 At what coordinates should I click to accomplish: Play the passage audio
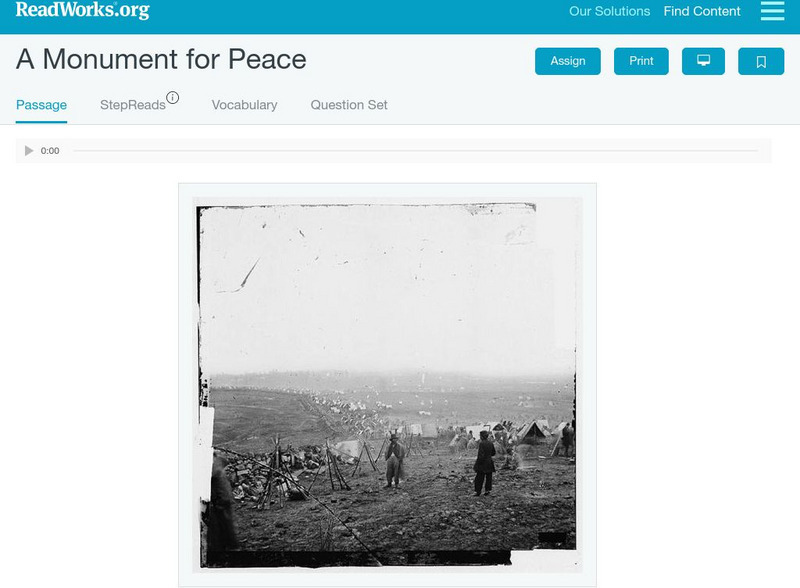pos(29,151)
